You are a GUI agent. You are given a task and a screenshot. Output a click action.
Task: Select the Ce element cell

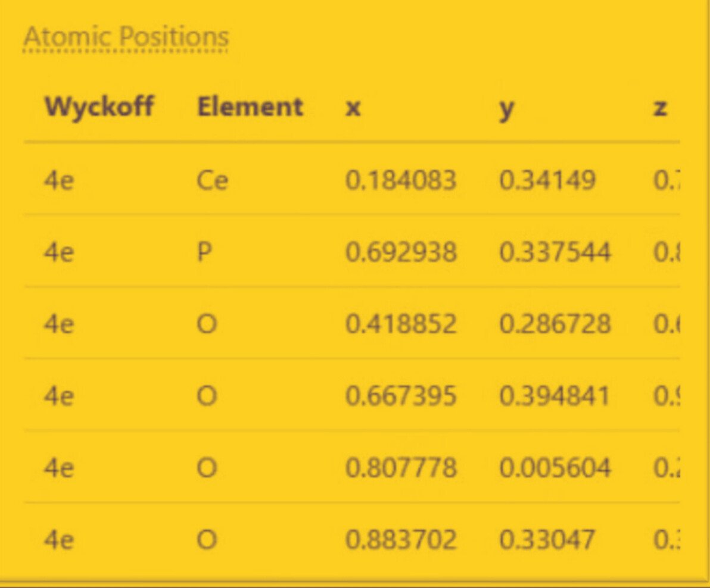[x=212, y=180]
